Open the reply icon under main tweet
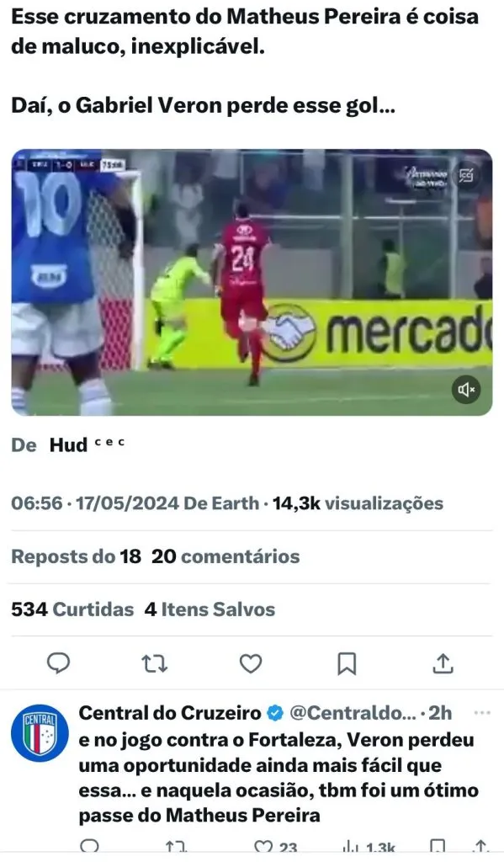The height and width of the screenshot is (862, 504). tap(58, 663)
